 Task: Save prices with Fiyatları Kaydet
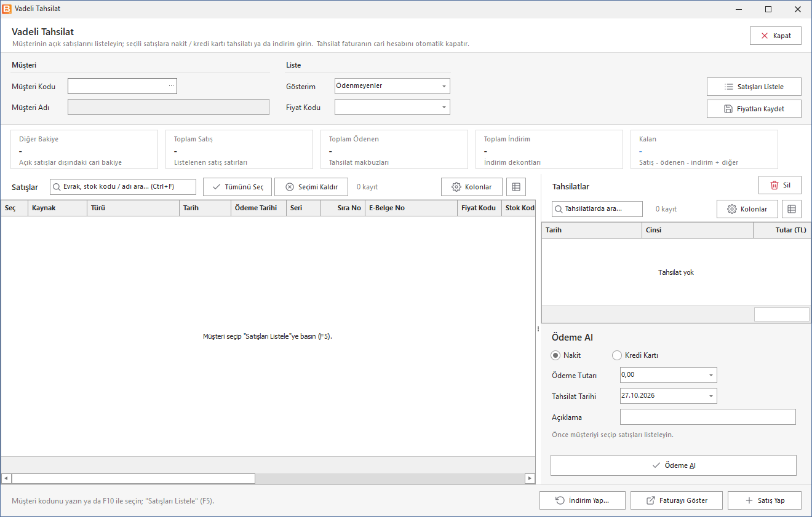point(754,109)
